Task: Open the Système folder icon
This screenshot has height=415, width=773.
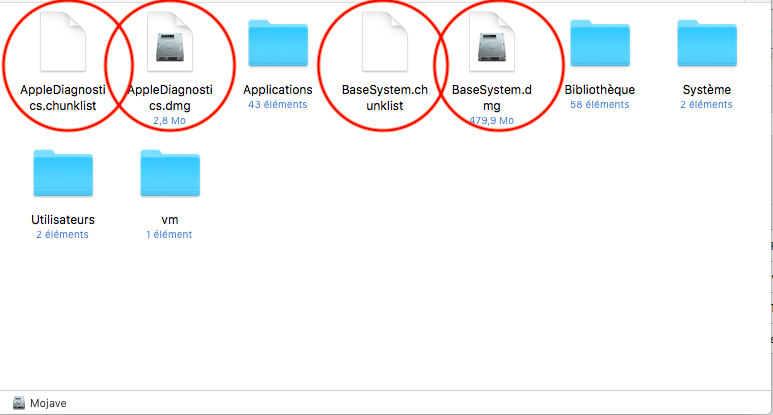Action: tap(707, 43)
